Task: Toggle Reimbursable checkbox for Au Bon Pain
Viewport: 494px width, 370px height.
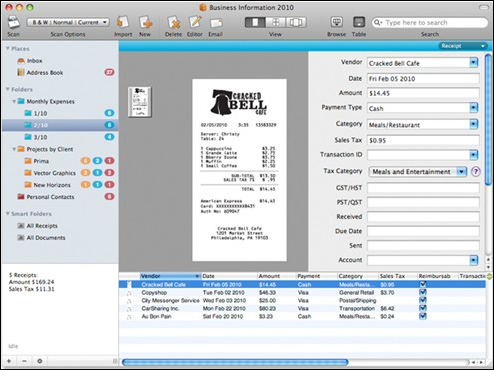Action: pyautogui.click(x=423, y=316)
